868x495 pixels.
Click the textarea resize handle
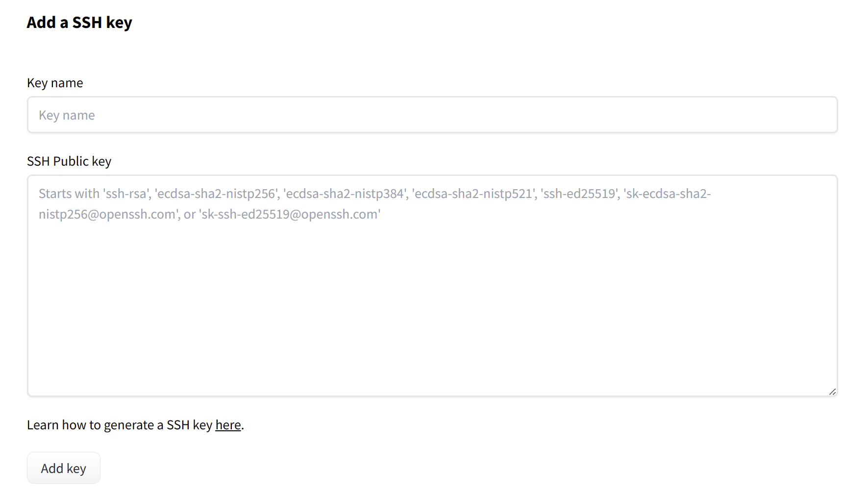tap(832, 391)
